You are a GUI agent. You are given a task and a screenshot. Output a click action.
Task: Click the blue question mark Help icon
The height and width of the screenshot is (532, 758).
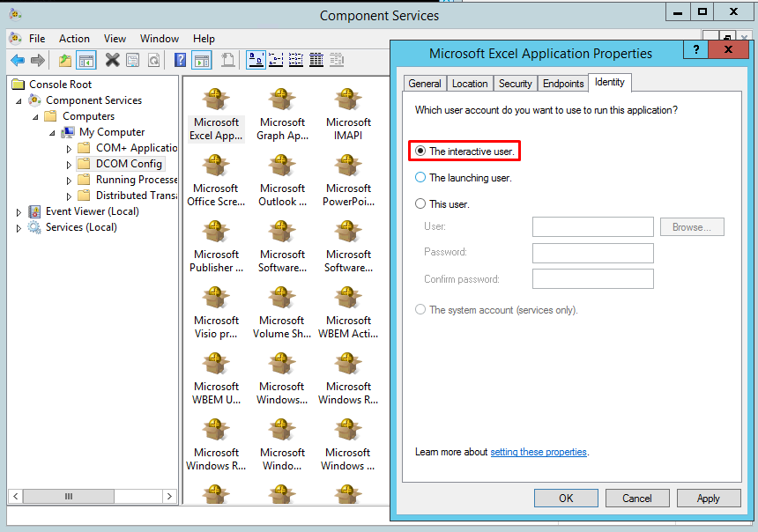click(180, 61)
